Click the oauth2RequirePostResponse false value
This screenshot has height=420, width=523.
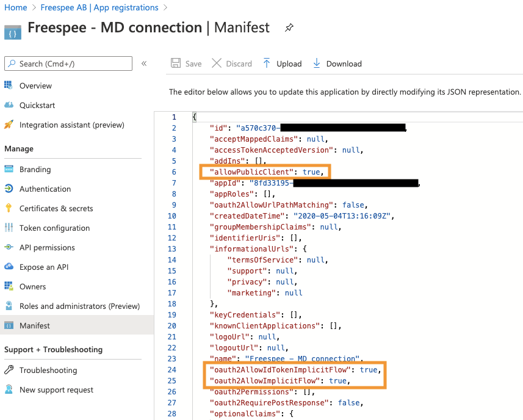349,403
